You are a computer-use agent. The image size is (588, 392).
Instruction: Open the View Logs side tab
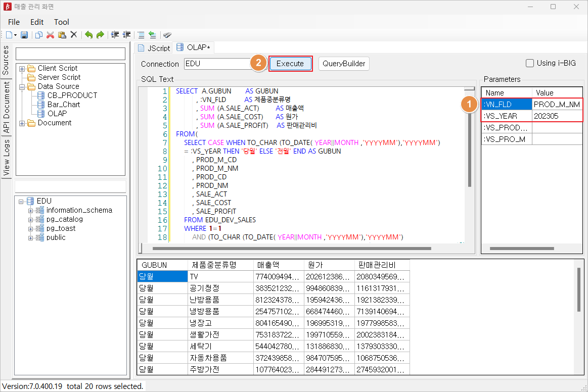pos(6,158)
